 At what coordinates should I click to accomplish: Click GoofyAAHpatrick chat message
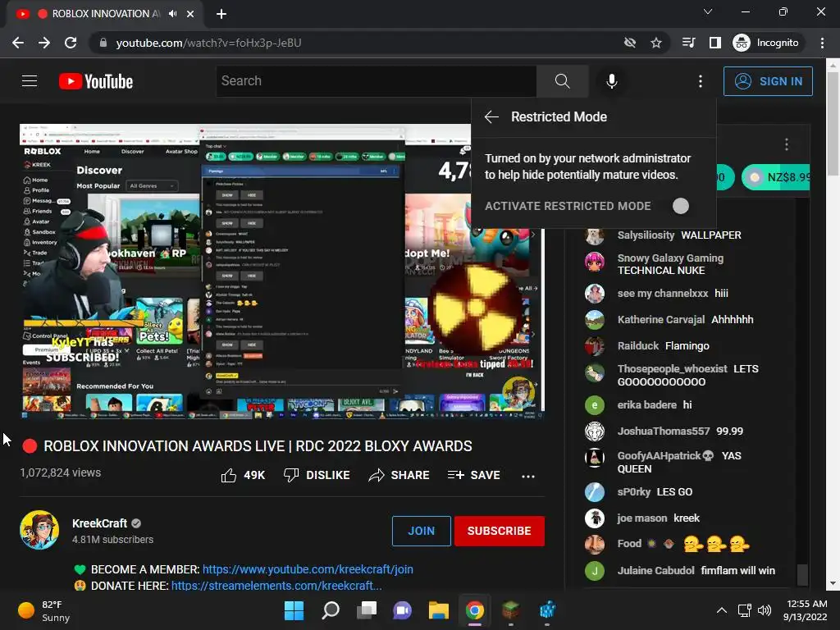[x=678, y=462]
